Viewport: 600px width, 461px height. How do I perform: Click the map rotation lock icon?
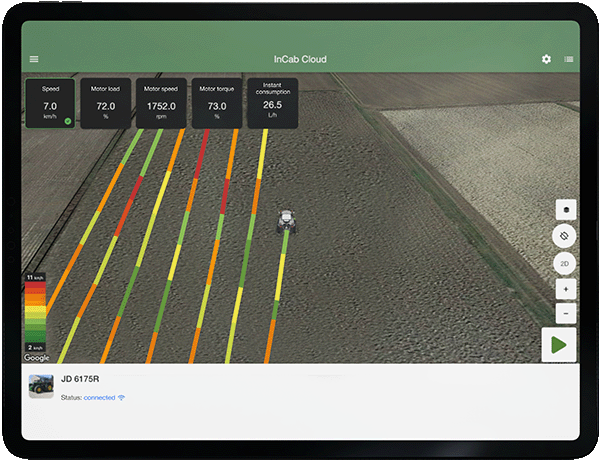(x=564, y=236)
